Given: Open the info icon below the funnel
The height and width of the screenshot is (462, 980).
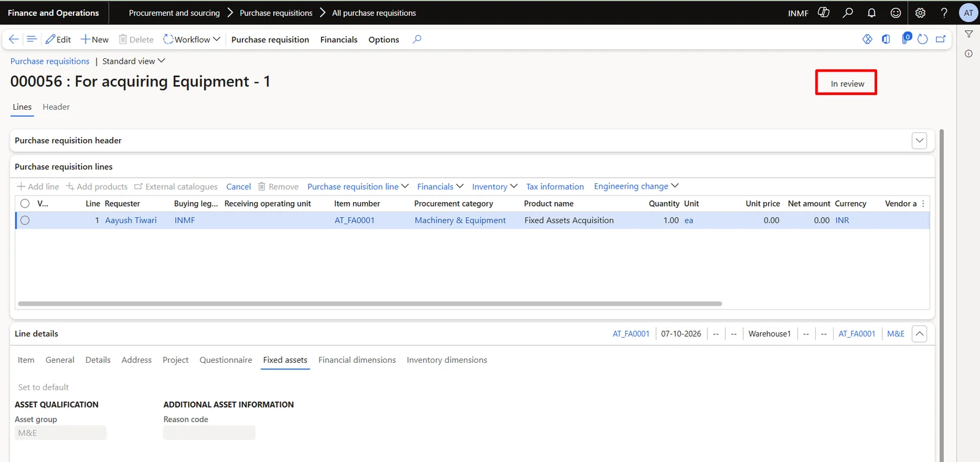Looking at the screenshot, I should click(969, 54).
